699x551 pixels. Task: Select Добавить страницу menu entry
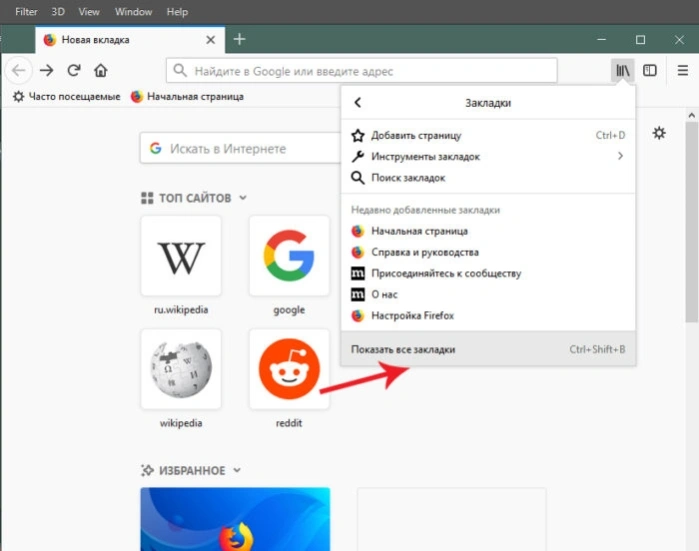(488, 135)
